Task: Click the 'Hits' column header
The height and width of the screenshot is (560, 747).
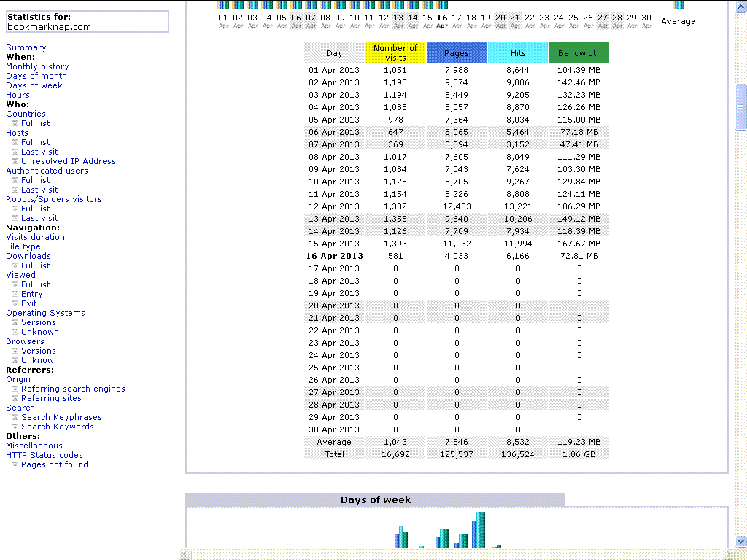Action: [x=518, y=52]
